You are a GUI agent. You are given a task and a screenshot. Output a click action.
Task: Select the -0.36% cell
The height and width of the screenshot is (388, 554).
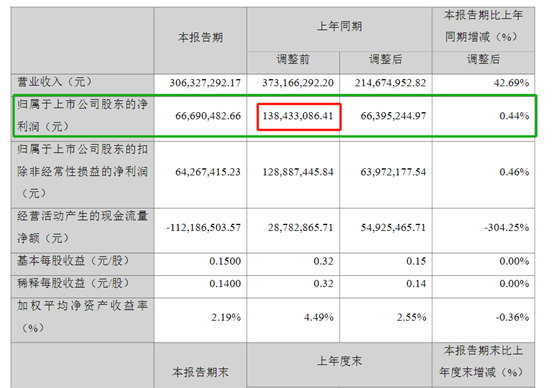point(512,317)
